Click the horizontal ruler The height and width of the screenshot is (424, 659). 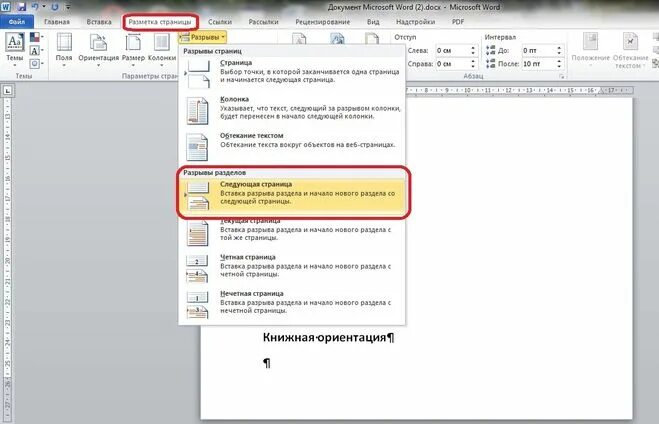519,90
